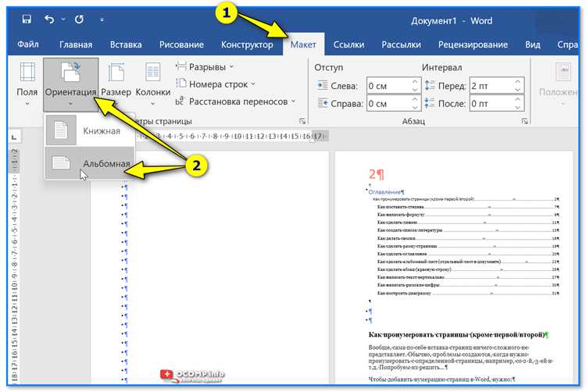This screenshot has width=586, height=392.
Task: Choose Книжная portrait orientation
Action: 90,130
